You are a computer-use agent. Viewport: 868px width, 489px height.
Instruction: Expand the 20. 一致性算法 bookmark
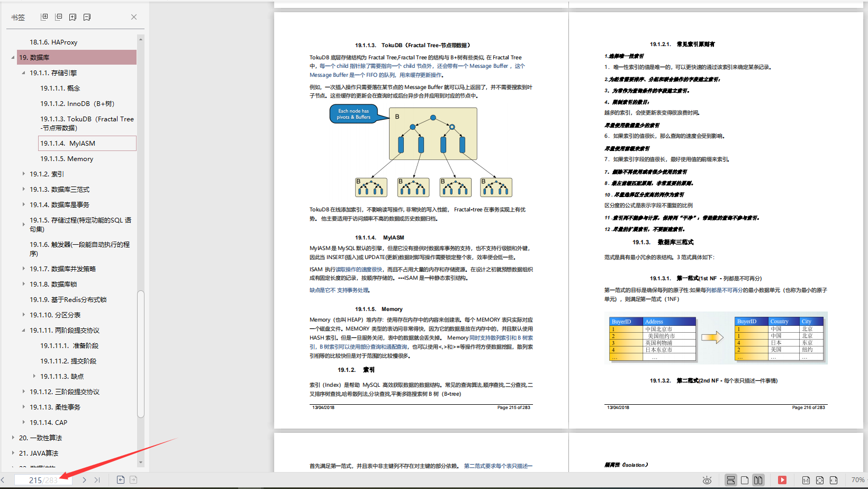pos(13,438)
